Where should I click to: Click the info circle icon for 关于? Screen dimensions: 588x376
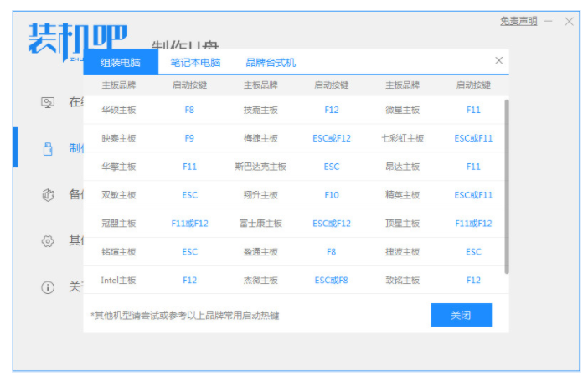tap(48, 287)
